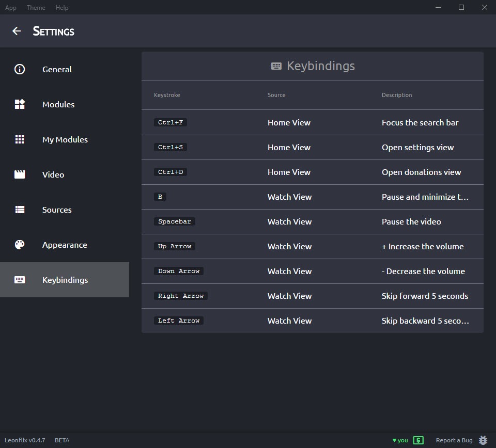This screenshot has height=448, width=496.
Task: Open the Theme menu
Action: pyautogui.click(x=36, y=8)
